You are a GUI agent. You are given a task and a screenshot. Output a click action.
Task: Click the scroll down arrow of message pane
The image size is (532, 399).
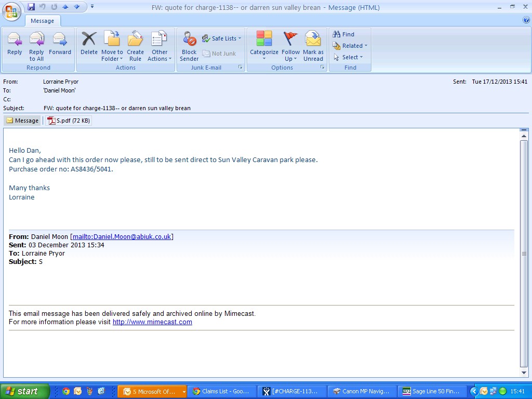click(x=524, y=373)
